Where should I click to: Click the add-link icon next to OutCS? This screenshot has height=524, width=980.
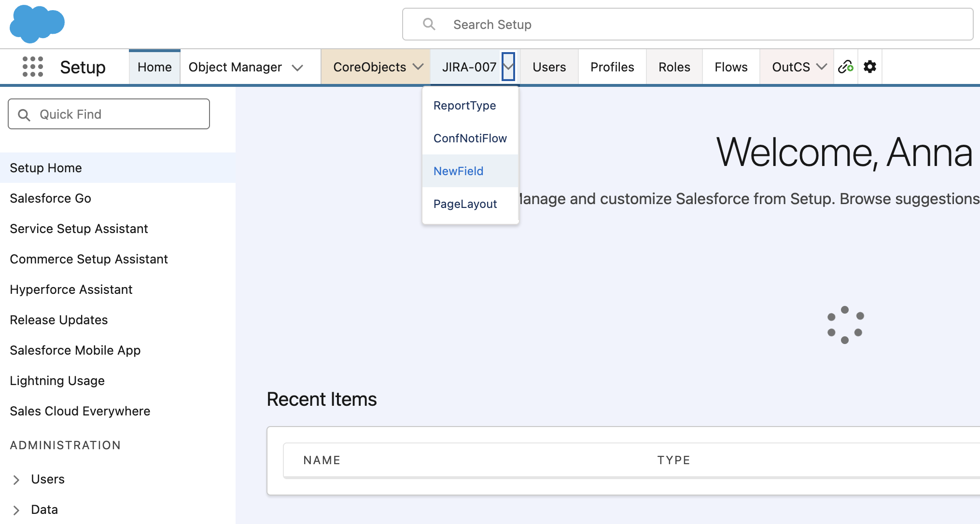point(846,67)
